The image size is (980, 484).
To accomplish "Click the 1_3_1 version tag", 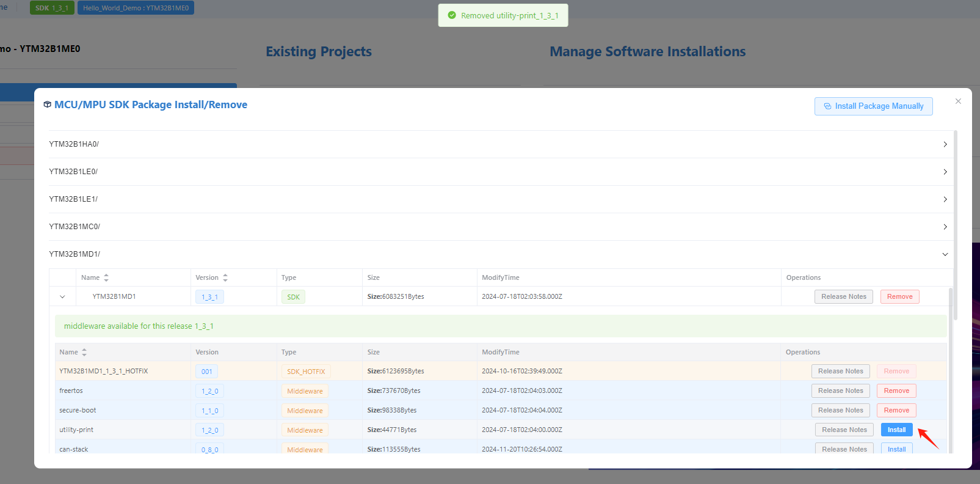I will coord(209,297).
